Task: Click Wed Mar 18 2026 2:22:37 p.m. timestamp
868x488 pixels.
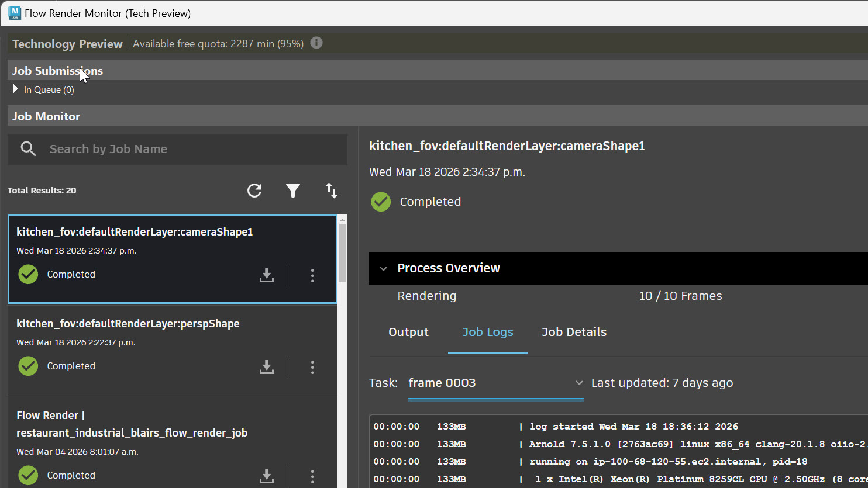Action: click(x=76, y=342)
